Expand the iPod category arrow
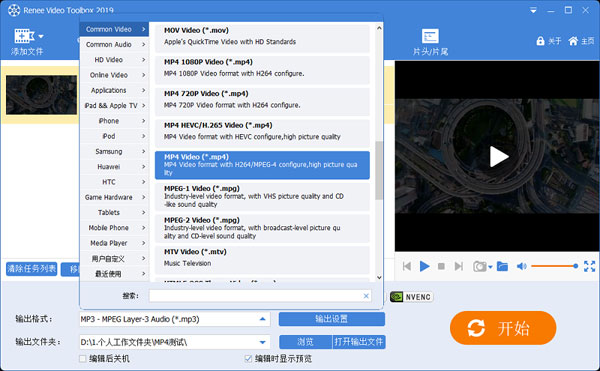Screen dimensions: 600x371 coord(143,136)
